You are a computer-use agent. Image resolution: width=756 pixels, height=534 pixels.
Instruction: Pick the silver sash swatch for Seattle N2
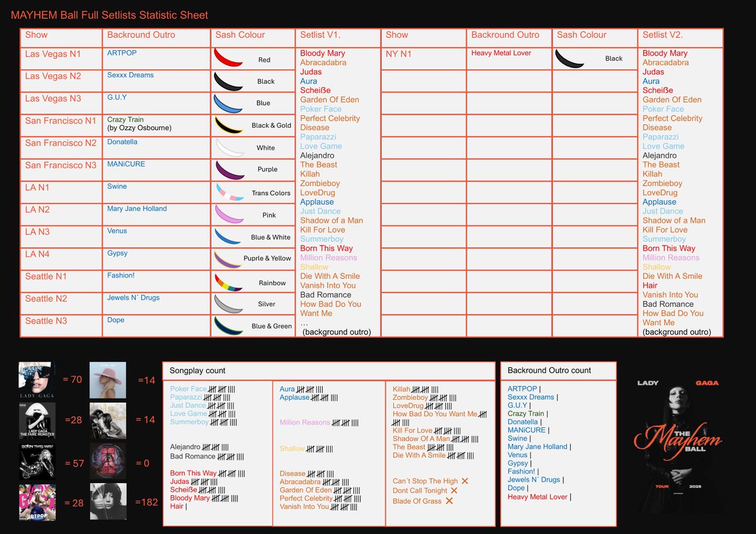(229, 304)
